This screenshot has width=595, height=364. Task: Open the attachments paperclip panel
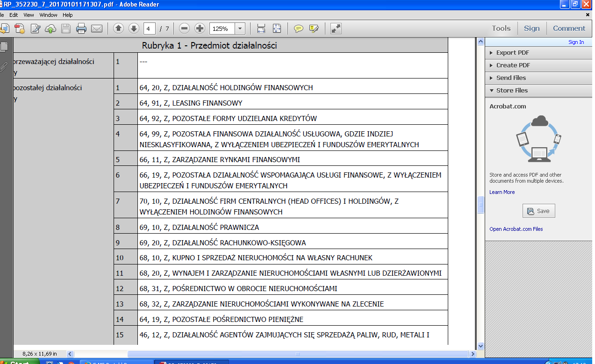pyautogui.click(x=4, y=66)
